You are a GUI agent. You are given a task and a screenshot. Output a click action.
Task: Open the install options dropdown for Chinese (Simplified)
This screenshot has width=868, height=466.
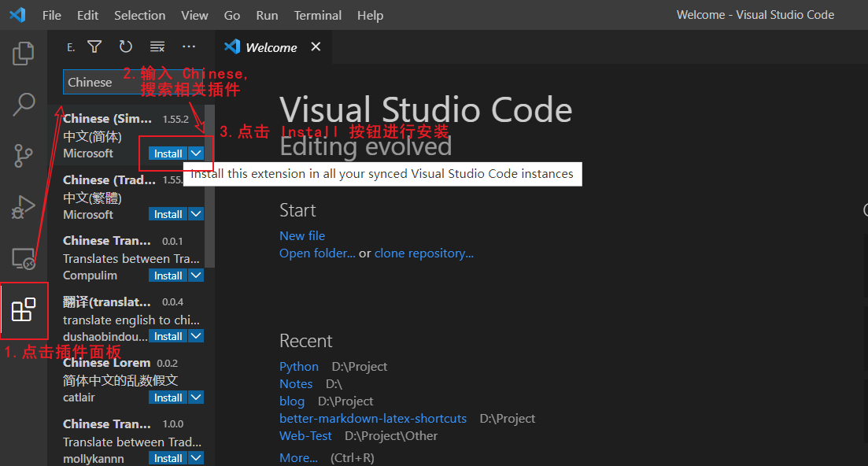[196, 153]
